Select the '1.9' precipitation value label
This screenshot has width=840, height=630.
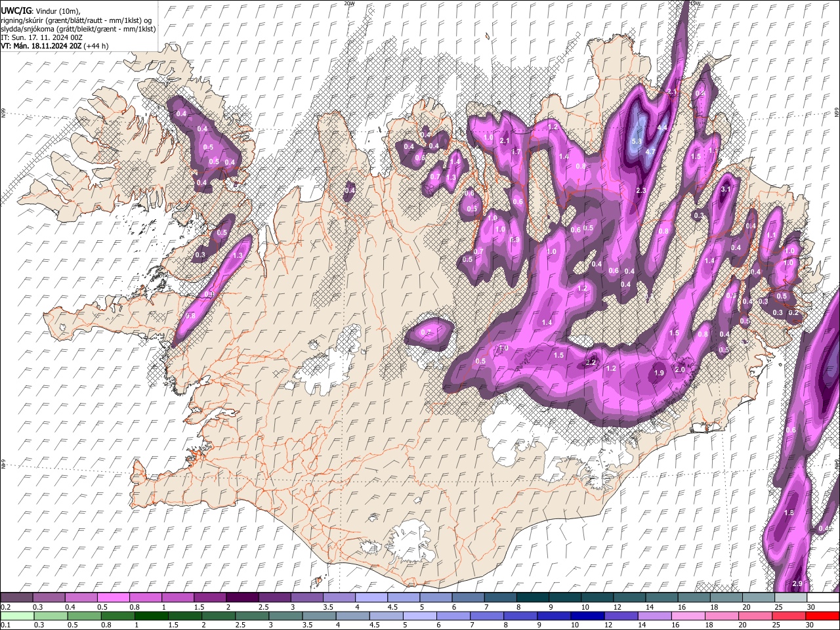tap(659, 373)
